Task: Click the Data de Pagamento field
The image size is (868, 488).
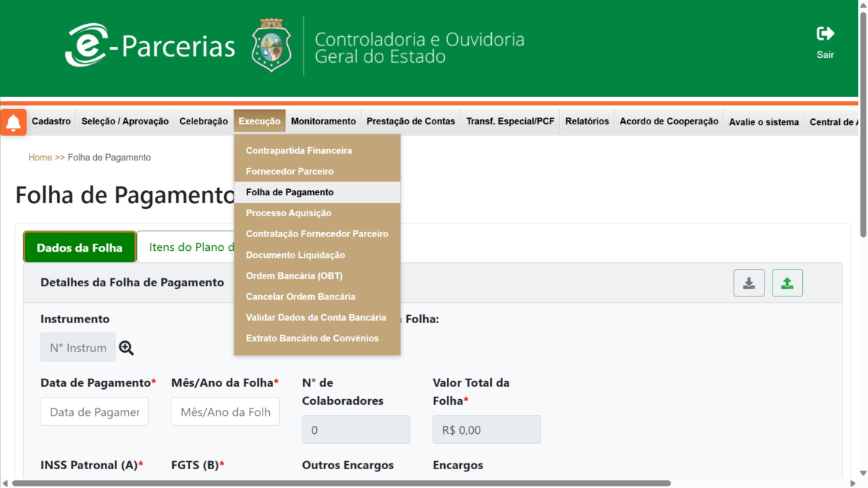Action: click(x=95, y=411)
